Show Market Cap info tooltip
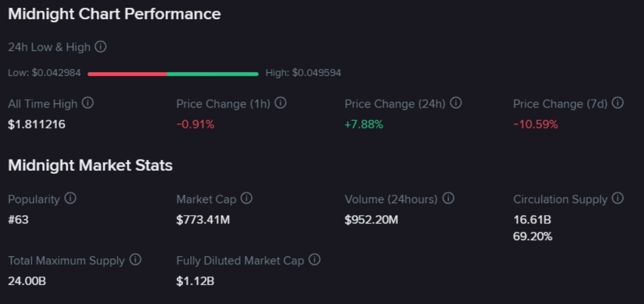 246,198
